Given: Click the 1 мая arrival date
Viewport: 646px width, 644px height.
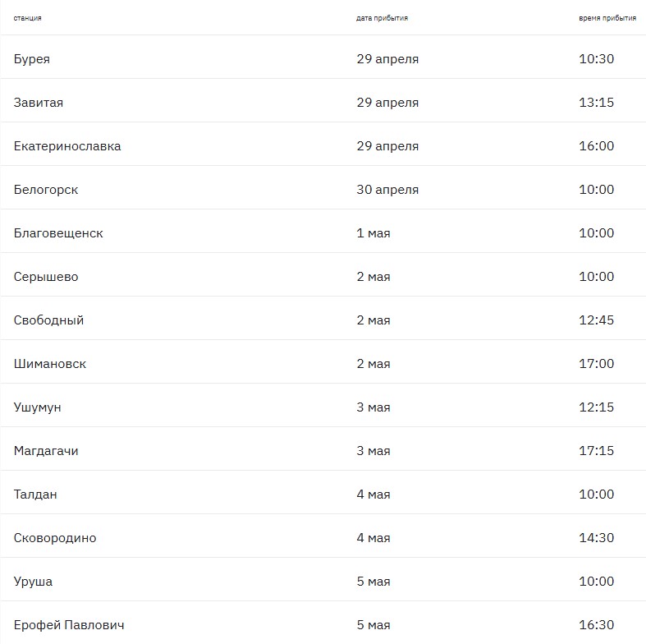Looking at the screenshot, I should click(x=373, y=233).
